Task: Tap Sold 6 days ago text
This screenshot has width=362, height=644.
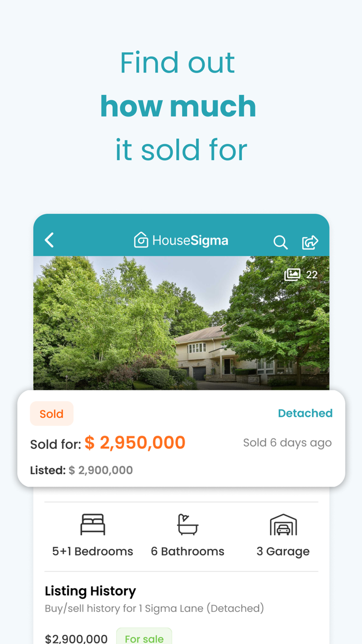Action: (x=288, y=443)
